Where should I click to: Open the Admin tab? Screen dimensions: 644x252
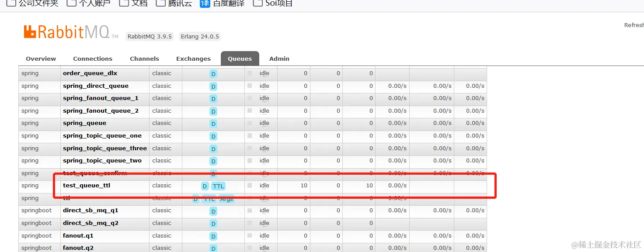coord(279,59)
